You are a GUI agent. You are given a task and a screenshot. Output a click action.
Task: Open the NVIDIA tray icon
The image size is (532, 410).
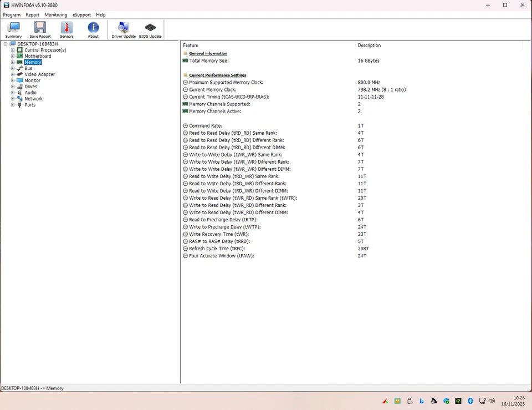pyautogui.click(x=458, y=401)
